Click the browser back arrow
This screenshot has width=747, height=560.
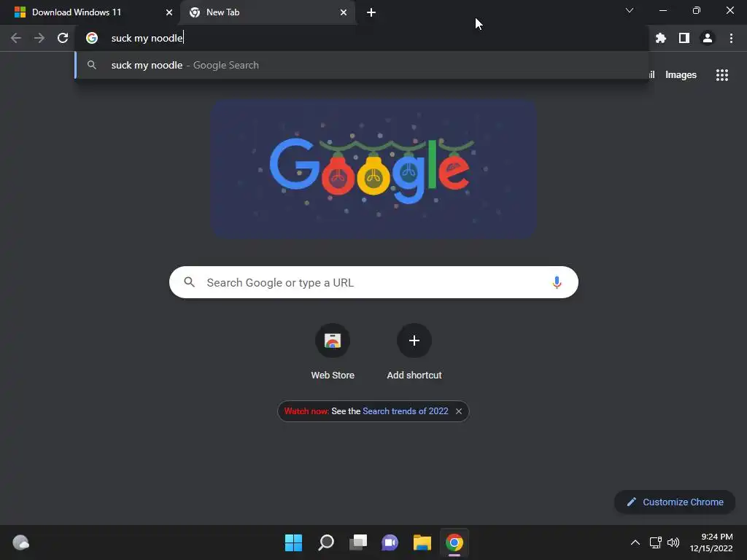pos(16,38)
